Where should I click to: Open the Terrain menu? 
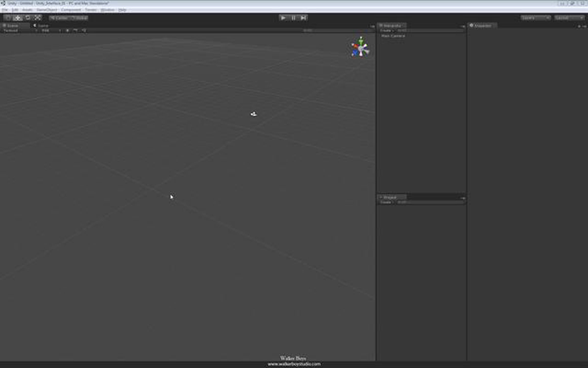coord(91,10)
